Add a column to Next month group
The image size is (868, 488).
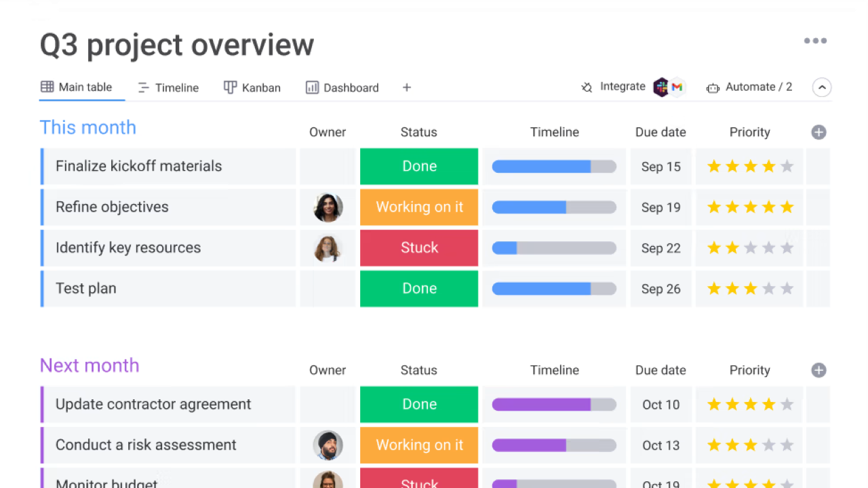[818, 370]
